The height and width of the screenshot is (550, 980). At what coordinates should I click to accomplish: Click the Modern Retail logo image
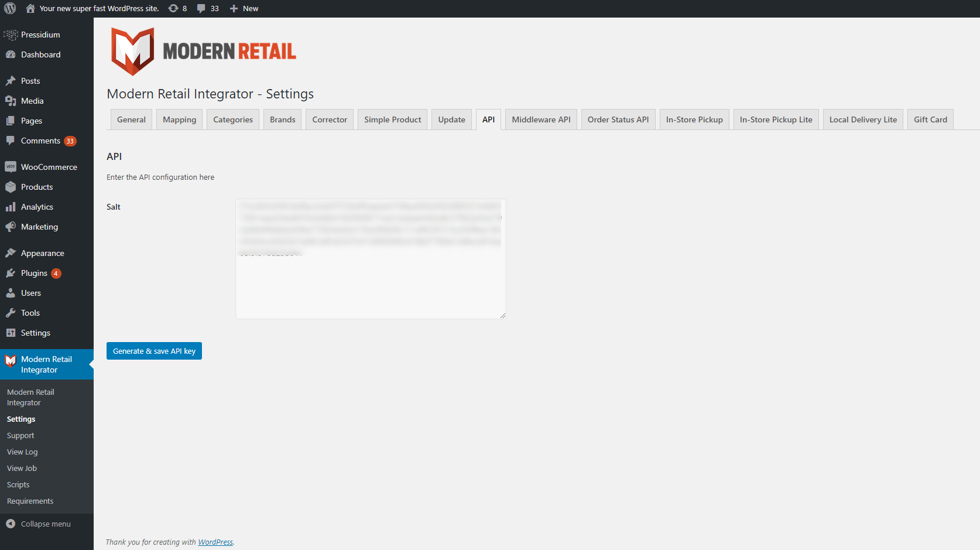203,52
